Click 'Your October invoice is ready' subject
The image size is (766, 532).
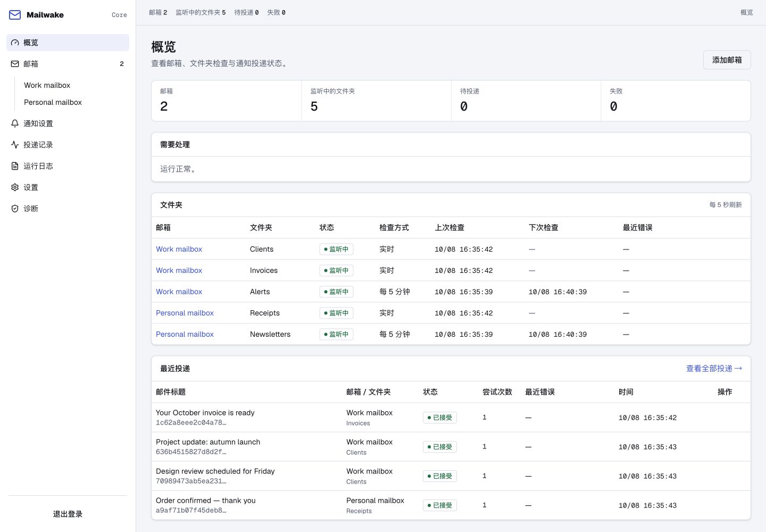click(x=205, y=413)
